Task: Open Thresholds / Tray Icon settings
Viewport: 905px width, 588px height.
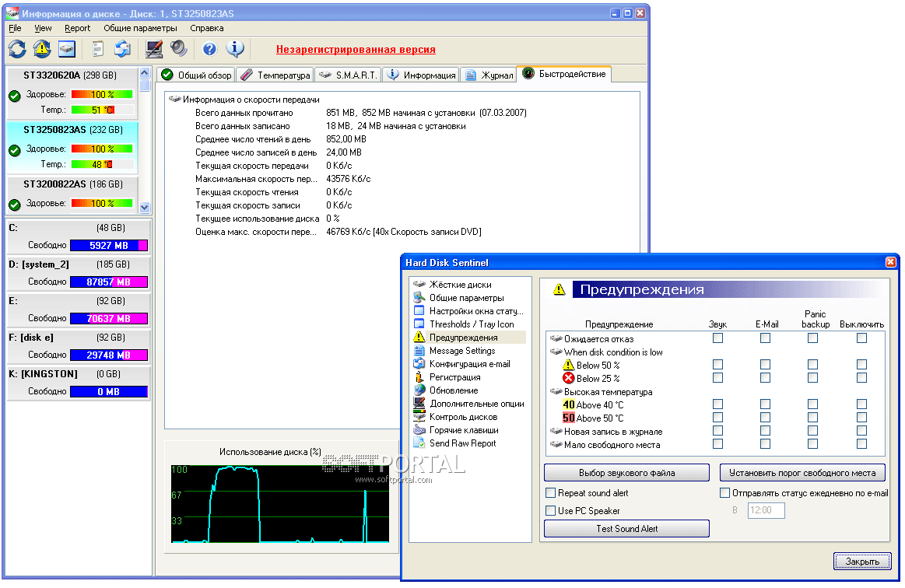Action: click(x=471, y=324)
